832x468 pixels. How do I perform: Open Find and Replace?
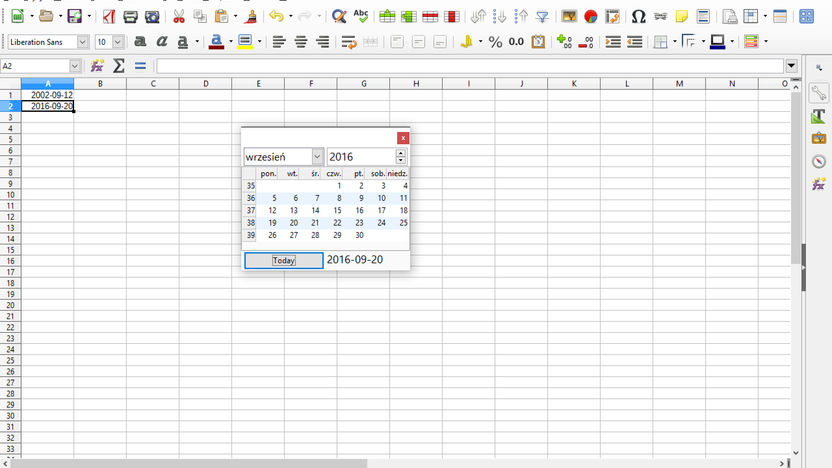(339, 16)
